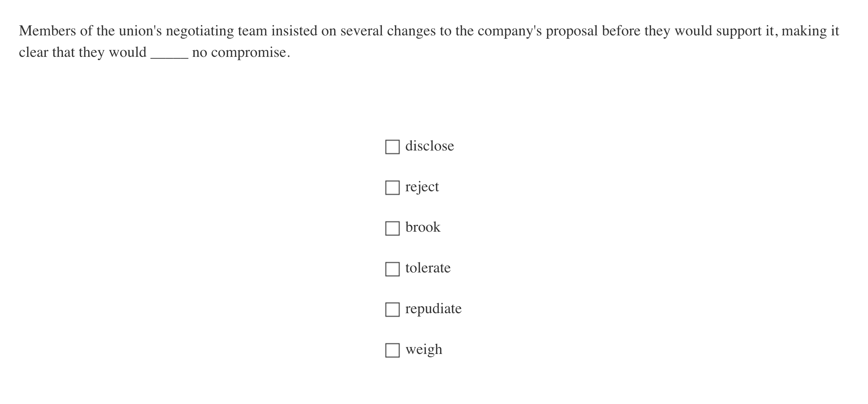Click the option text "weigh"

(424, 349)
